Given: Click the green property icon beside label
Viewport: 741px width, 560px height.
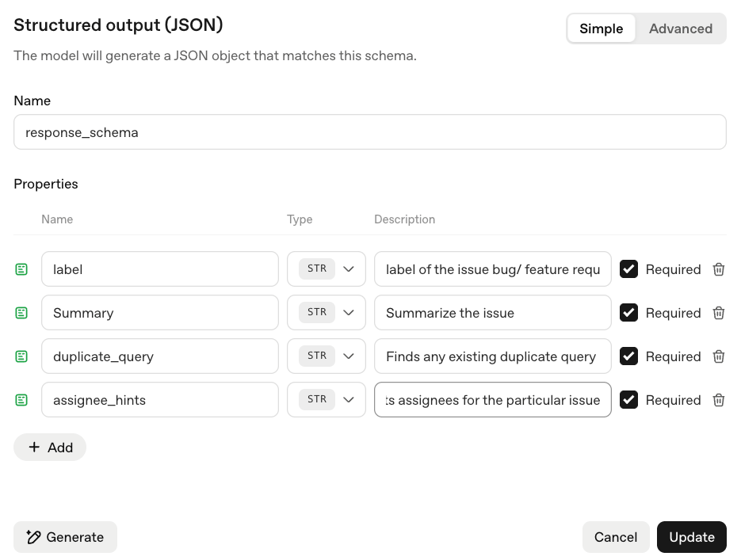Looking at the screenshot, I should click(21, 269).
